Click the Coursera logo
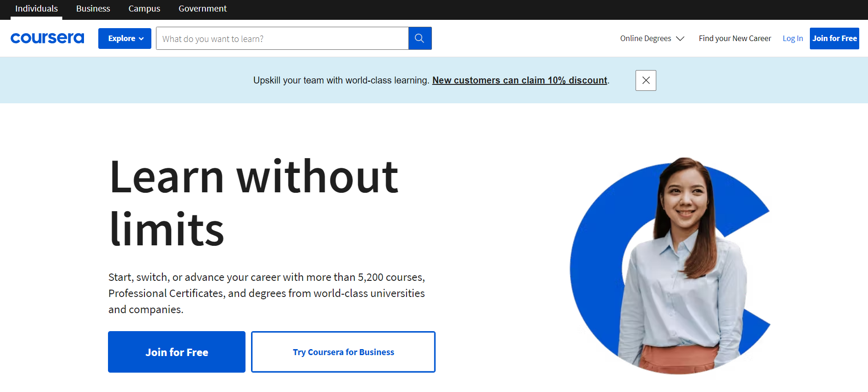This screenshot has width=868, height=392. point(47,38)
